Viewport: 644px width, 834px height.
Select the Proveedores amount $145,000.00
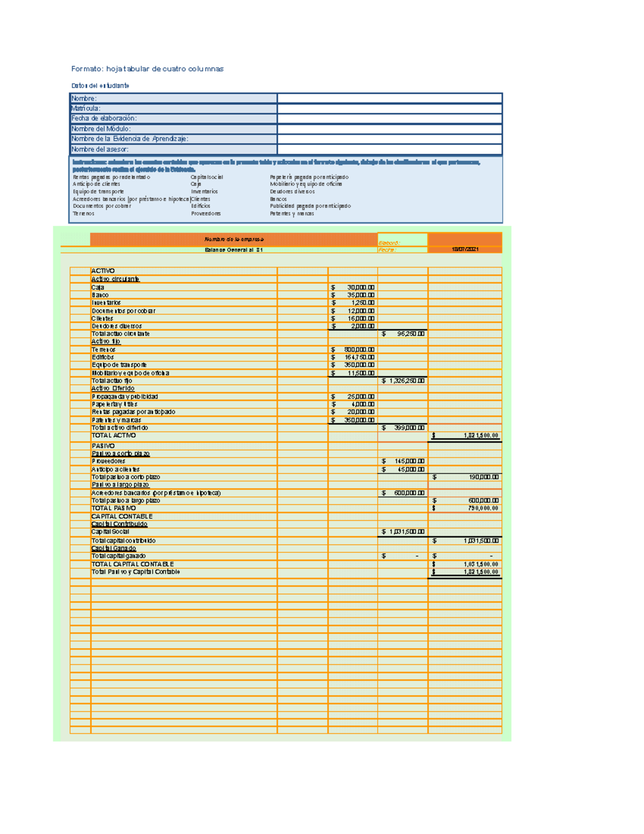tap(402, 461)
